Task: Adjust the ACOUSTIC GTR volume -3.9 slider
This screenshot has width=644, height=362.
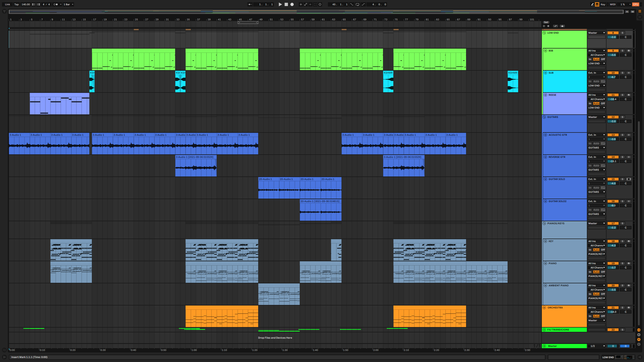Action: pyautogui.click(x=613, y=139)
